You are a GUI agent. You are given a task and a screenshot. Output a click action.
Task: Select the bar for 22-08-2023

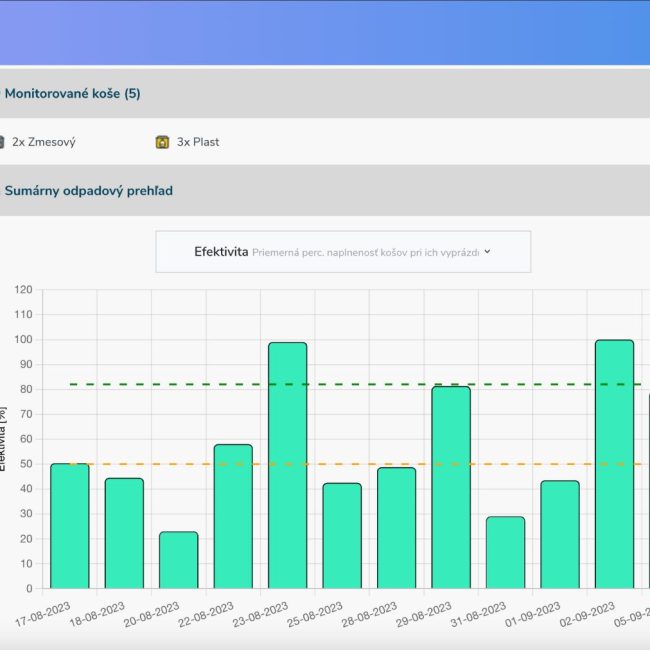coord(233,516)
